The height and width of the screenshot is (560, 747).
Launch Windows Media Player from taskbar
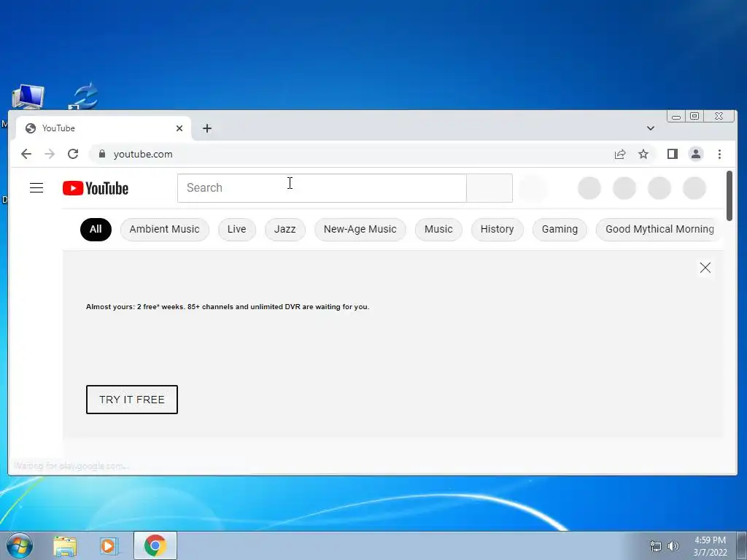[109, 546]
